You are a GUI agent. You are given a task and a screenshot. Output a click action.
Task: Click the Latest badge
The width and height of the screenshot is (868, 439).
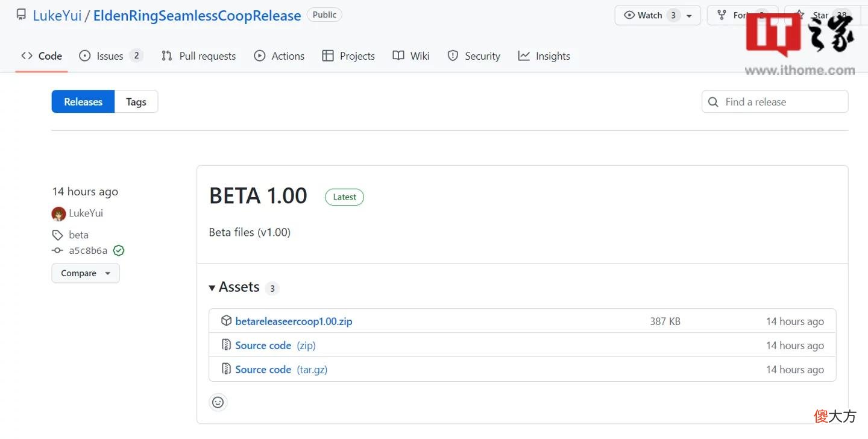pyautogui.click(x=344, y=197)
